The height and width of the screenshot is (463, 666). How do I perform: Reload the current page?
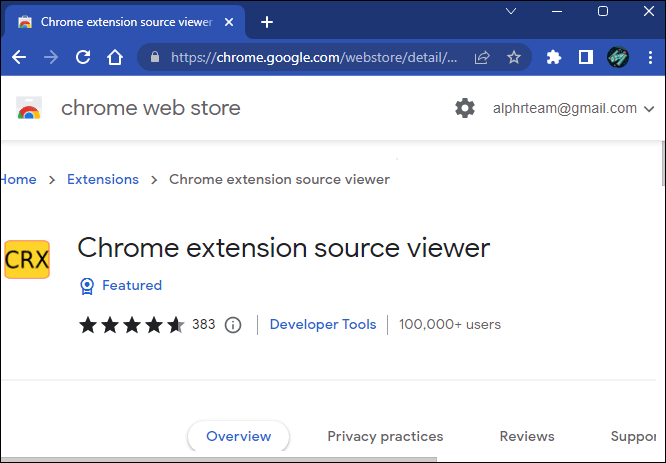(83, 57)
